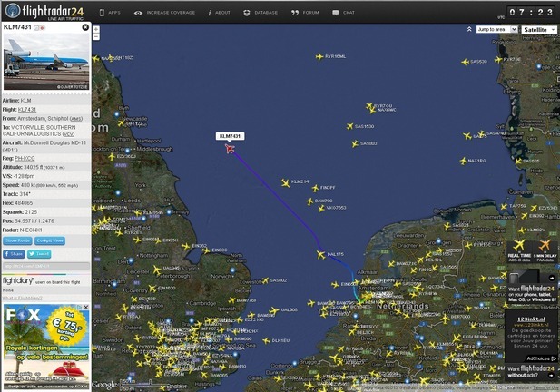Open the Increase Coverage page
Image resolution: width=560 pixels, height=392 pixels.
click(x=164, y=13)
